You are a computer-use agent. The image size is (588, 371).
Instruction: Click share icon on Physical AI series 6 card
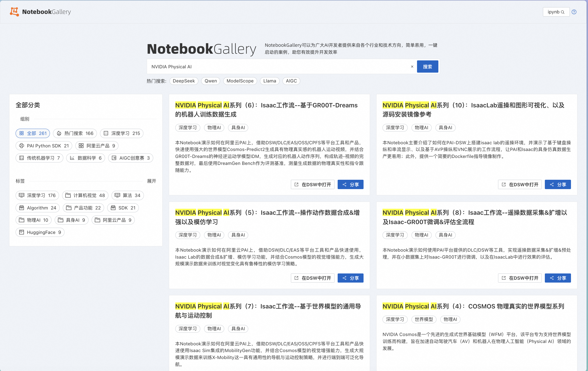pyautogui.click(x=345, y=185)
